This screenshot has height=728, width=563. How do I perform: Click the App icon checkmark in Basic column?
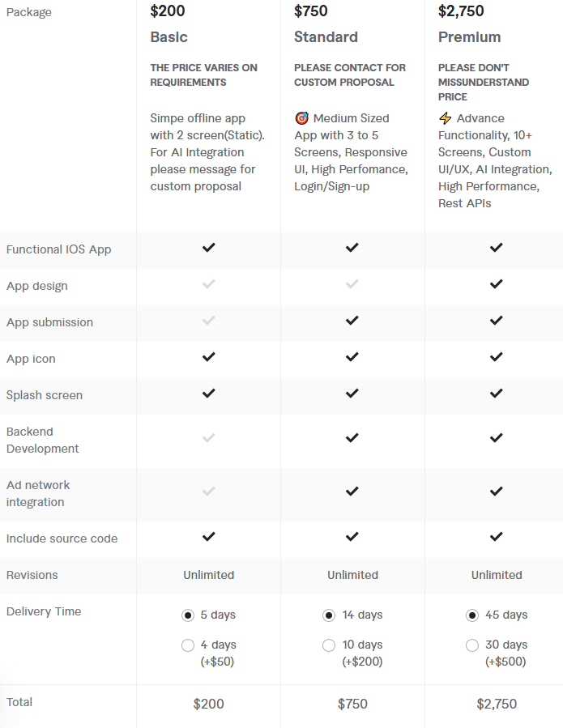(x=208, y=356)
